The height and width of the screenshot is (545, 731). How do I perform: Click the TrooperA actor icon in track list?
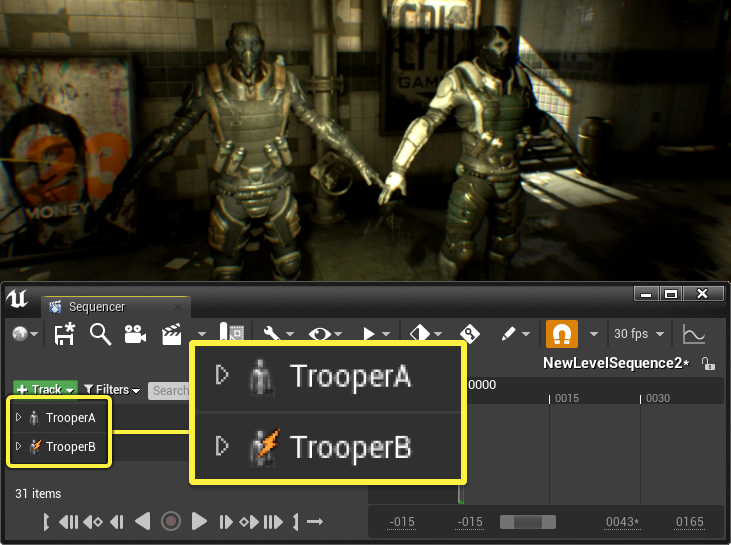pos(34,418)
